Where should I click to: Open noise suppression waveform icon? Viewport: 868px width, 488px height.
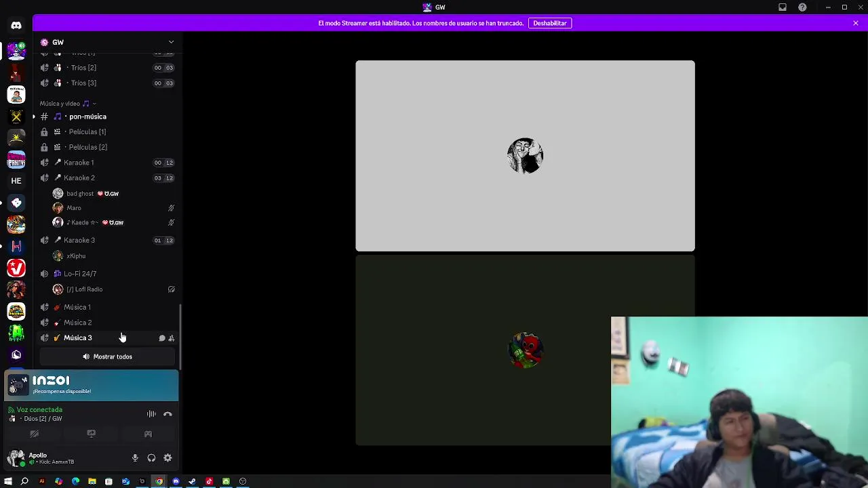pos(151,414)
